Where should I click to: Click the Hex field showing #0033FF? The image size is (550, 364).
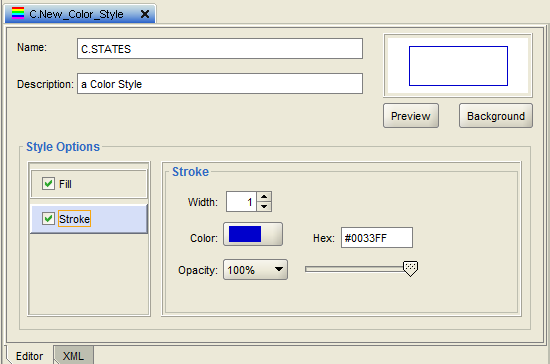[377, 238]
